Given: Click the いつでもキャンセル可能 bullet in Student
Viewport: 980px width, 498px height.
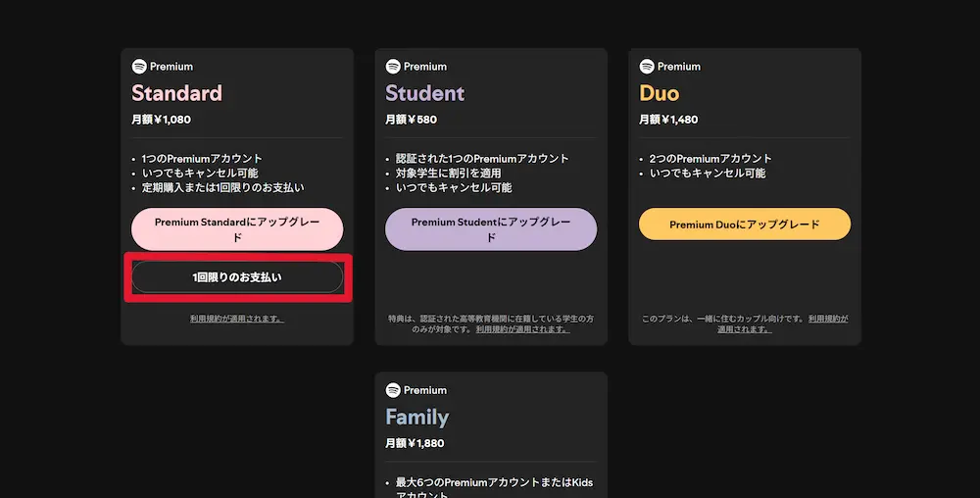Looking at the screenshot, I should 453,187.
